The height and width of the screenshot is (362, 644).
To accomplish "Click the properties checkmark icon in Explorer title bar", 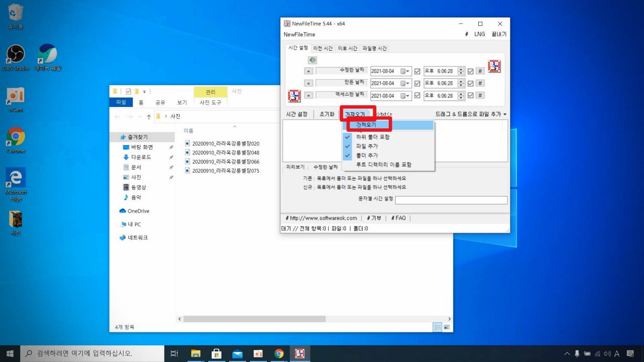I will coord(128,91).
